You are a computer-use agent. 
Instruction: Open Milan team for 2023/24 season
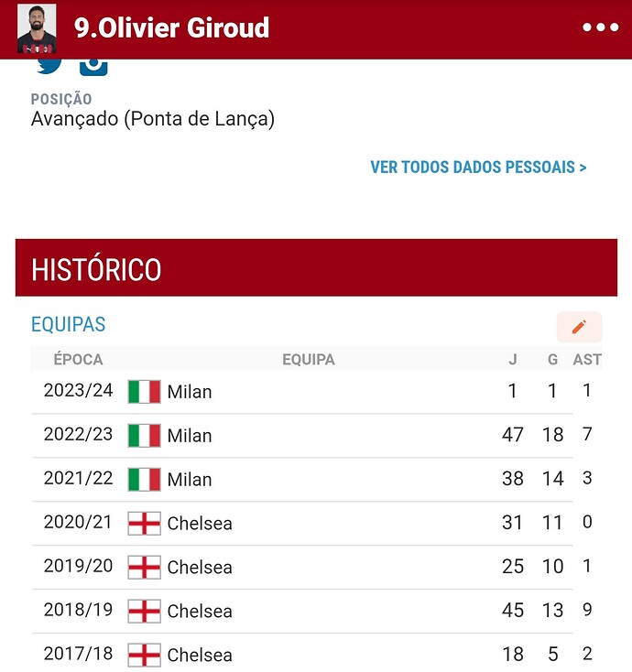tap(190, 392)
